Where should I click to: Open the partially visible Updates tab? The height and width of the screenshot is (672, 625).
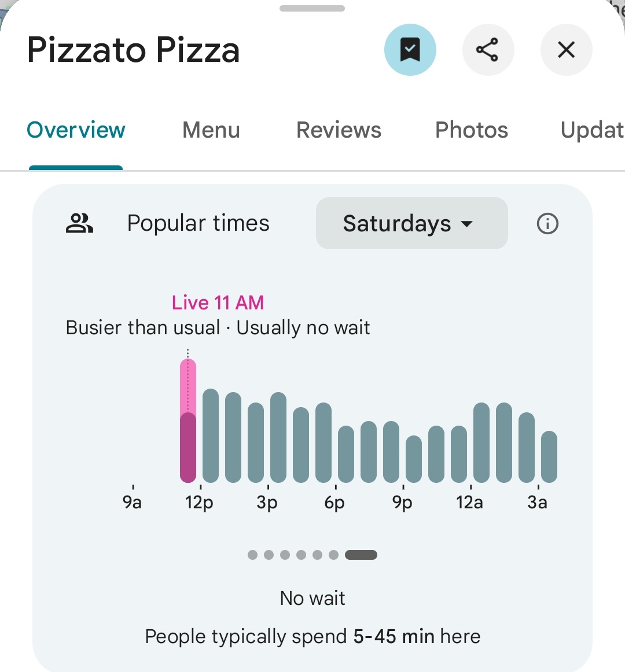point(593,130)
